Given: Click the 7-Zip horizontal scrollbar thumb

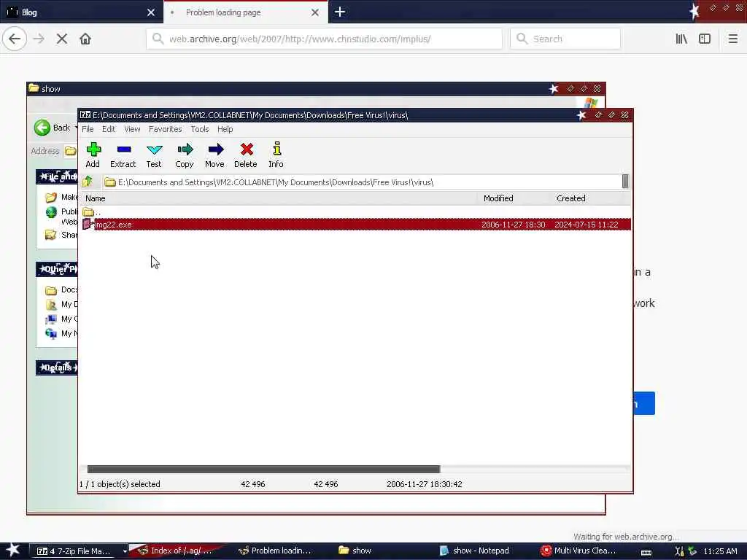Looking at the screenshot, I should [x=263, y=469].
